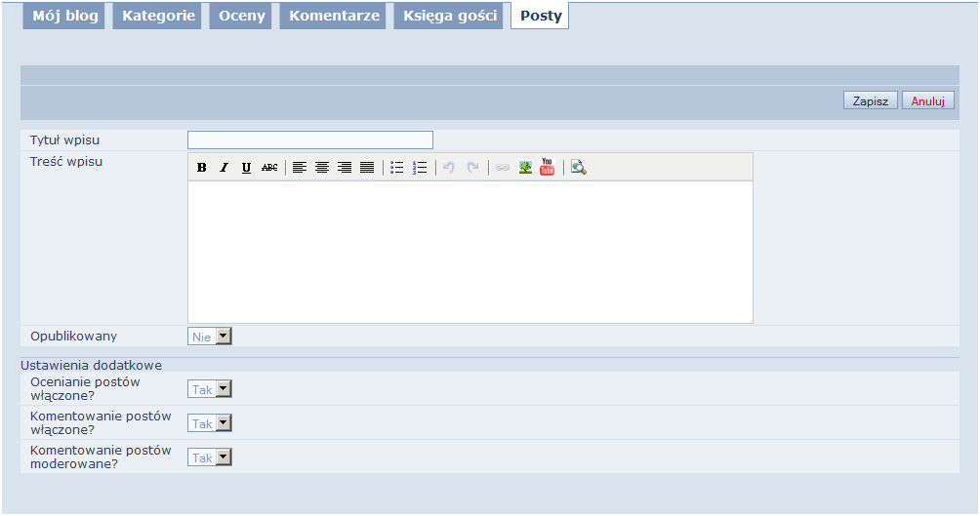The image size is (980, 516).
Task: Open the Komentowanie postów moderowane dropdown
Action: tap(210, 457)
